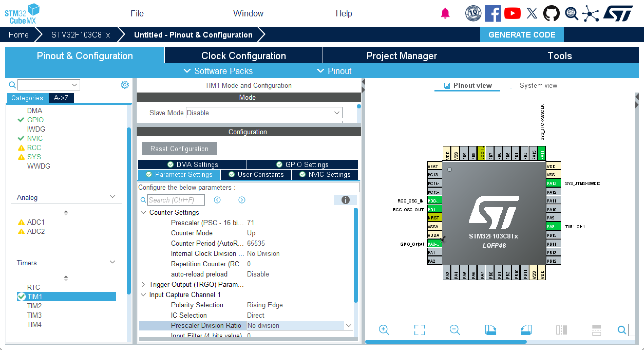This screenshot has width=644, height=350.
Task: Go to previous parameter search result
Action: pyautogui.click(x=217, y=200)
